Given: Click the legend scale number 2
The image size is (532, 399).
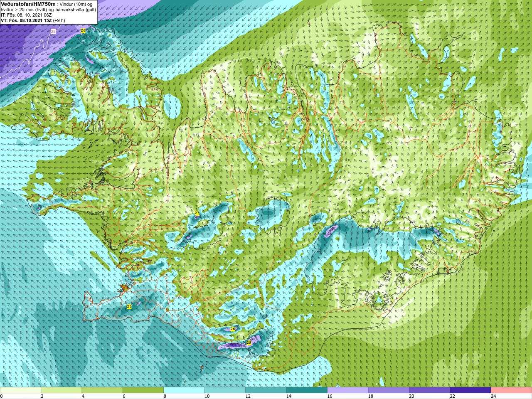Looking at the screenshot, I should 42,396.
